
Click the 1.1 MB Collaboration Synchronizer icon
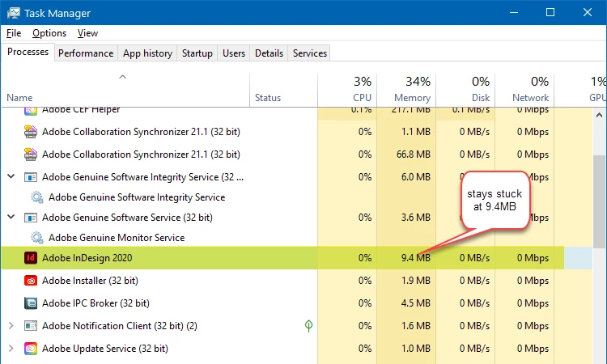tap(31, 132)
